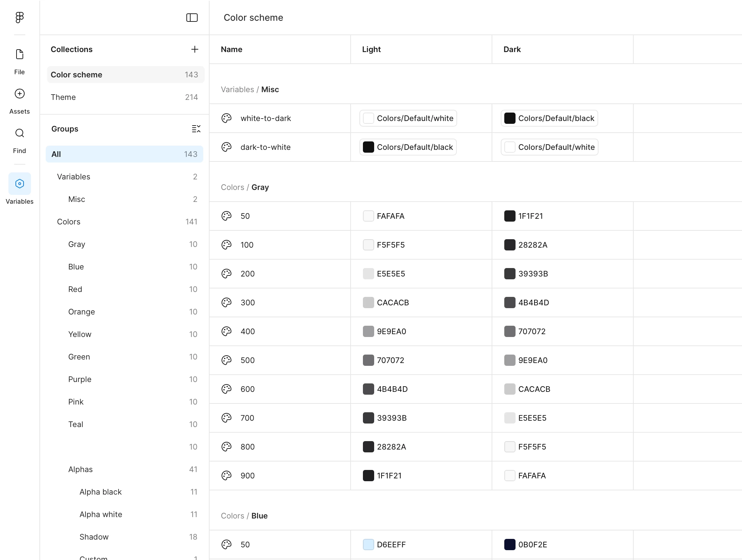Collapse all groups icon
The height and width of the screenshot is (560, 742).
tap(196, 129)
